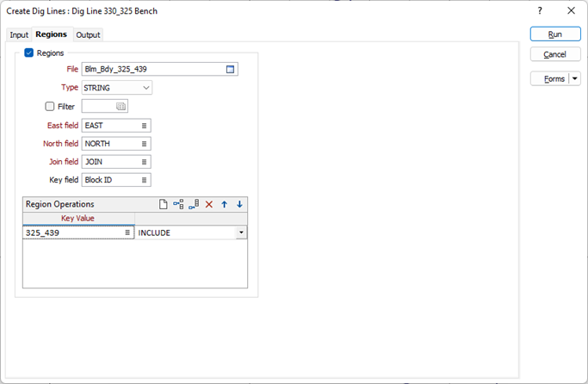Open the Filter form icon
Screen dimensions: 588x384
click(x=121, y=107)
